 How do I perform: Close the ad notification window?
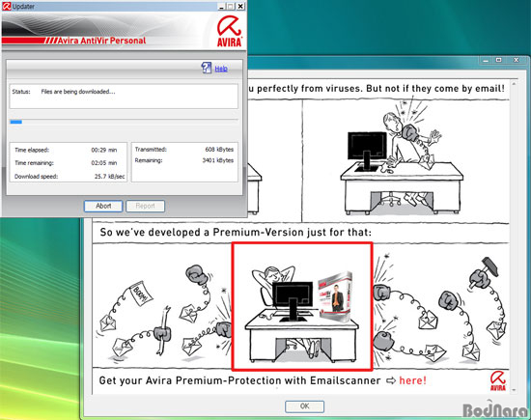(x=517, y=60)
